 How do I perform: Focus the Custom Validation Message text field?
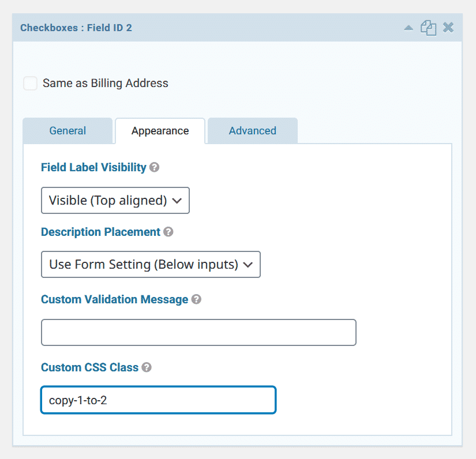pos(198,332)
